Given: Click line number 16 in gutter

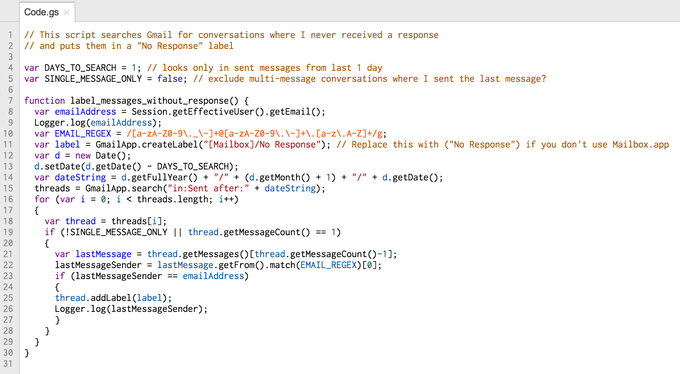Looking at the screenshot, I should pyautogui.click(x=9, y=199).
